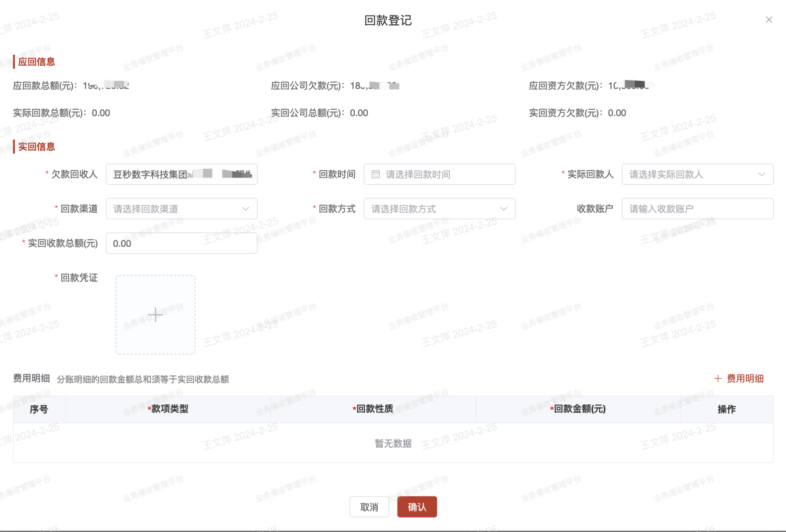The image size is (786, 532).
Task: Click the 暂无数据 empty table area
Action: click(x=393, y=443)
